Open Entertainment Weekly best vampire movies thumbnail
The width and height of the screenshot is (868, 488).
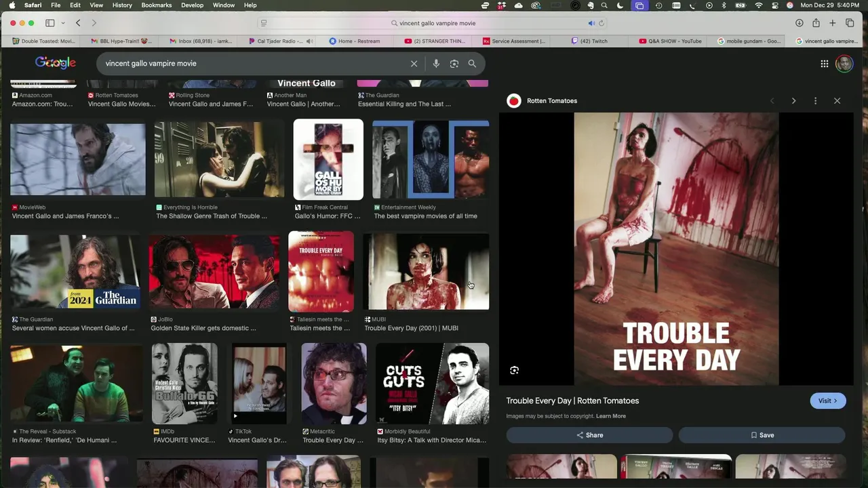click(x=431, y=159)
